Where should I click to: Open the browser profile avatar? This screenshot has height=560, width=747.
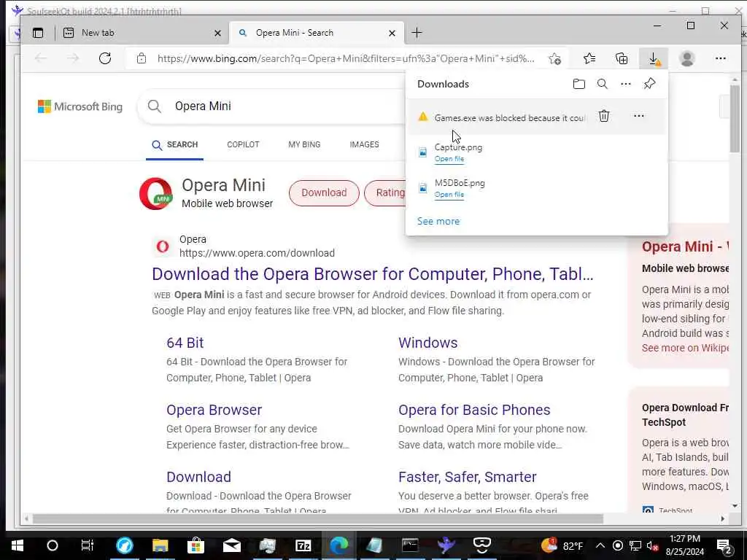click(x=687, y=58)
